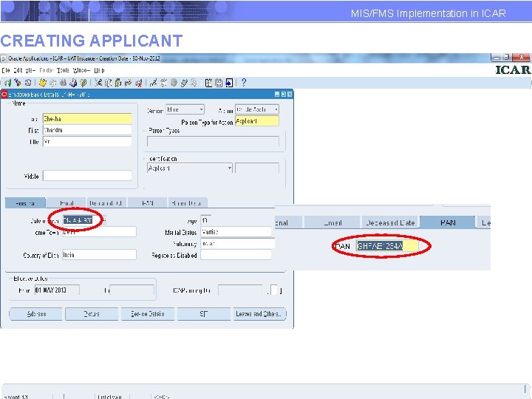Open the Tools menu
The image size is (532, 399).
pyautogui.click(x=63, y=70)
